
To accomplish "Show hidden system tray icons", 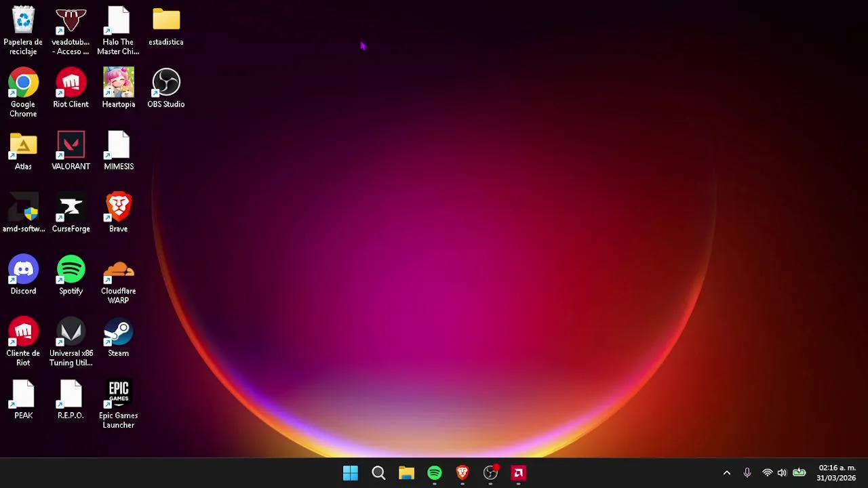I will pyautogui.click(x=727, y=473).
